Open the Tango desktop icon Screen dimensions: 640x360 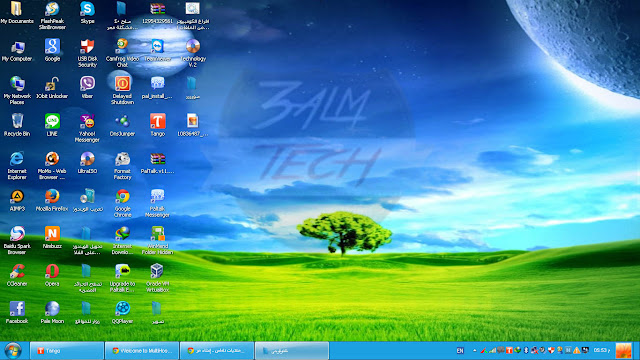click(158, 125)
